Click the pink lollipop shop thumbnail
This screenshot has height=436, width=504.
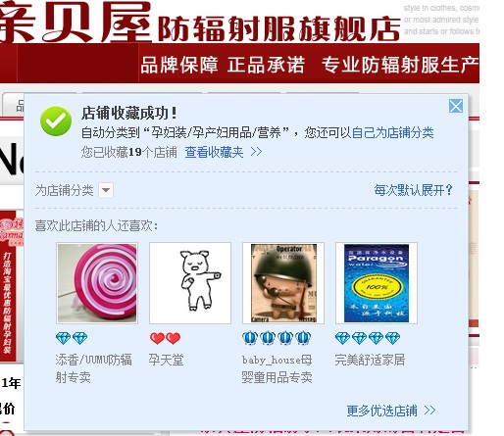(x=97, y=283)
